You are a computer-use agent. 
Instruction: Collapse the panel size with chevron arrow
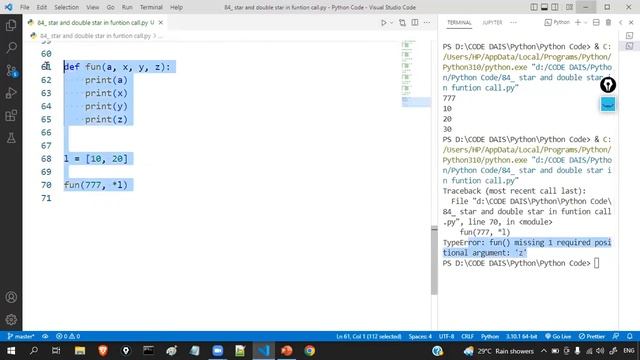pyautogui.click(x=620, y=22)
